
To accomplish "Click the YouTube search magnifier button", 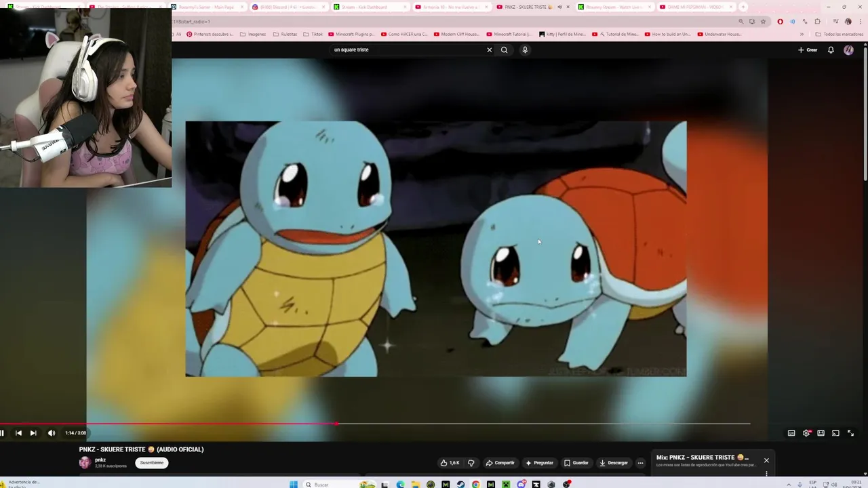I will [504, 49].
